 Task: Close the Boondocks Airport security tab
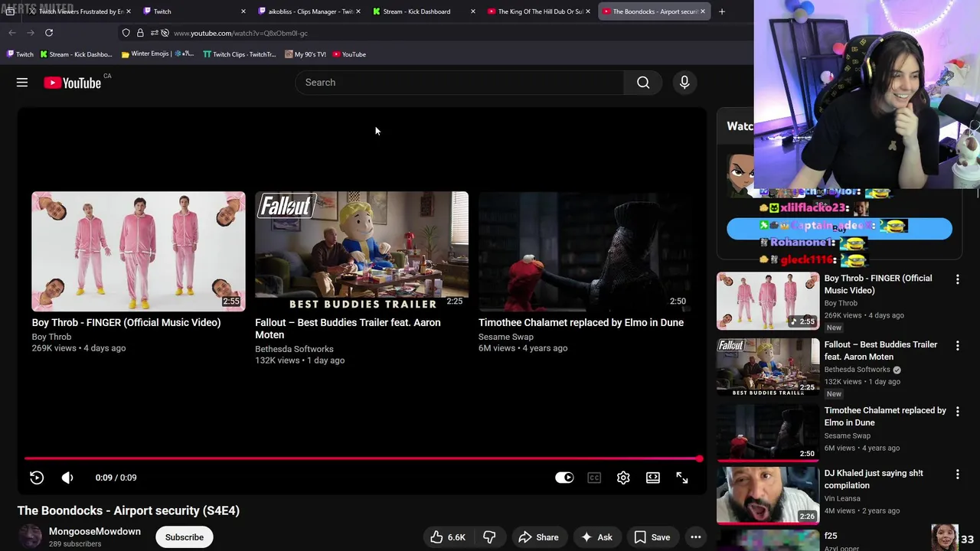click(703, 11)
